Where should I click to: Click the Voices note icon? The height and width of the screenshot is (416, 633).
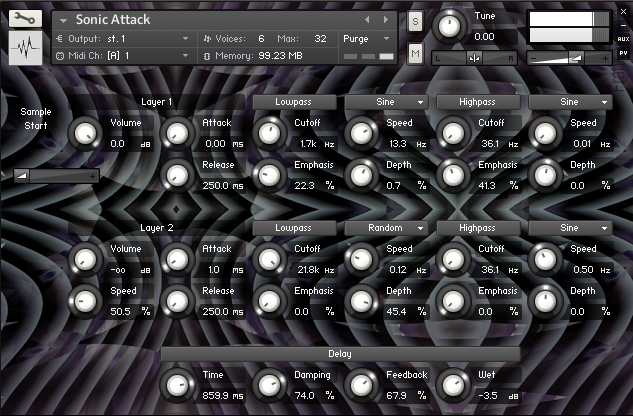[x=207, y=39]
